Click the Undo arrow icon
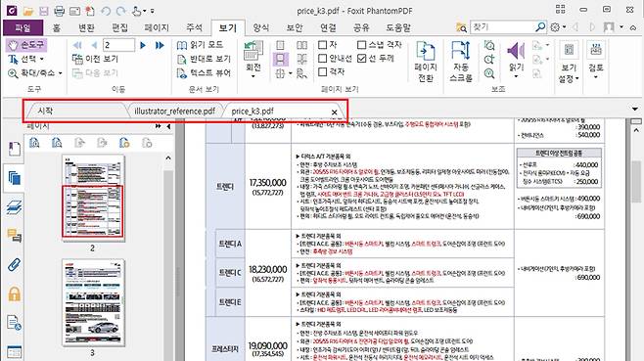 pyautogui.click(x=106, y=11)
